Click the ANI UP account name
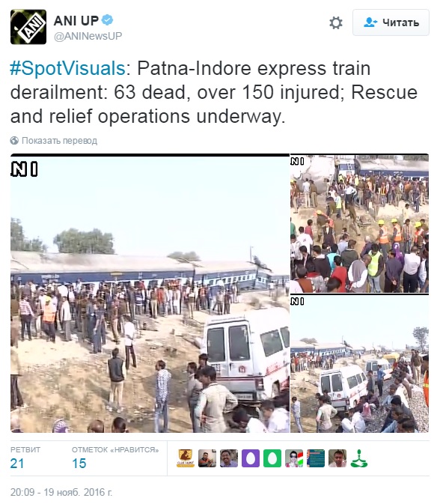The height and width of the screenshot is (504, 437). (76, 20)
